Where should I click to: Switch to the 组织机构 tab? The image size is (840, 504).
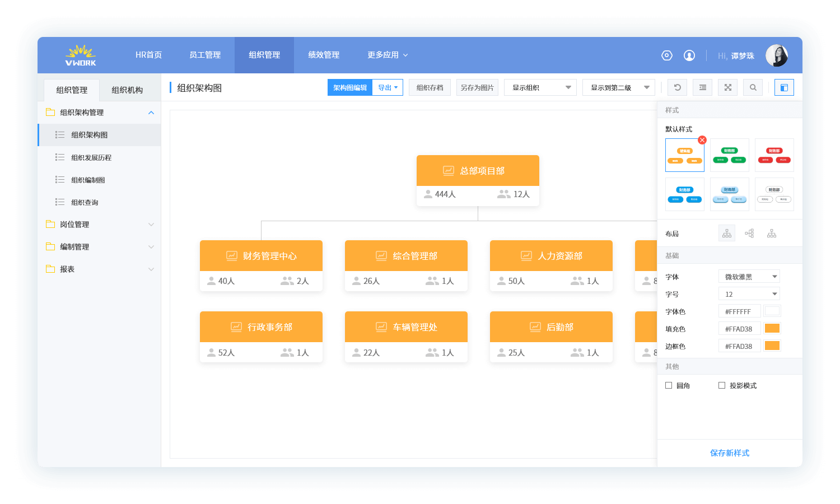click(x=127, y=90)
